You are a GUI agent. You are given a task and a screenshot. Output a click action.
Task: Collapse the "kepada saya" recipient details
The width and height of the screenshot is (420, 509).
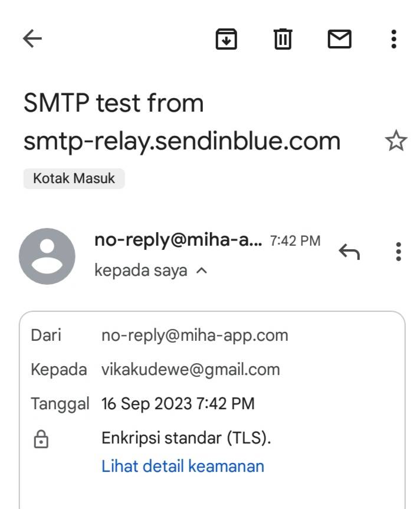pos(141,271)
